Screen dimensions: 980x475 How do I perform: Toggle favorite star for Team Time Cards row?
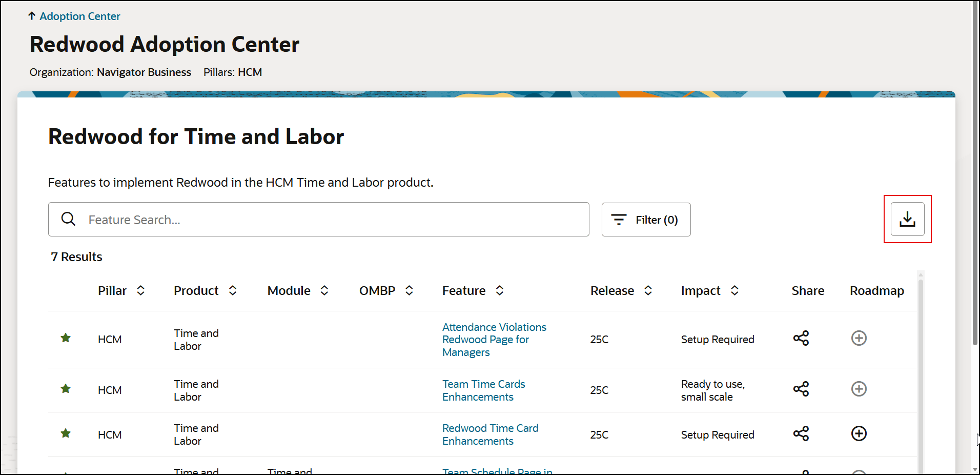coord(66,389)
